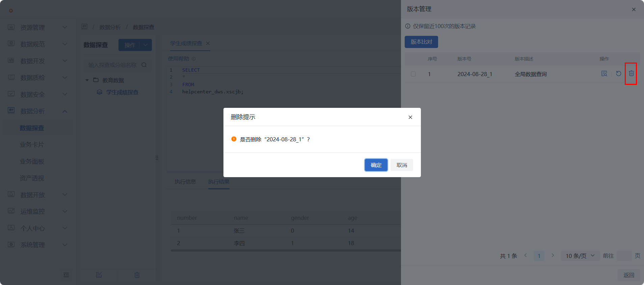644x285 pixels.
Task: Switch to the 学生成绩探查 editor tab
Action: point(186,44)
